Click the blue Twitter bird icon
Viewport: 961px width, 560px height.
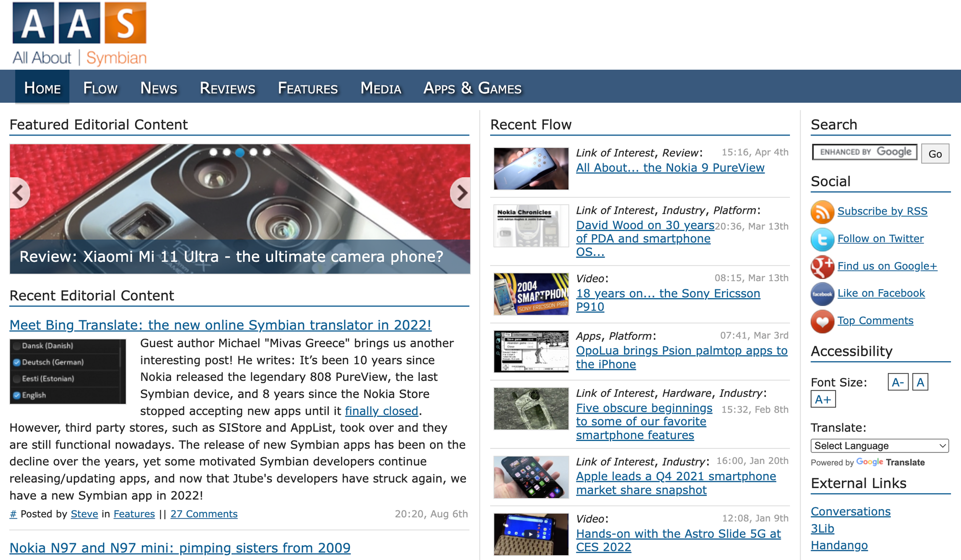point(822,239)
